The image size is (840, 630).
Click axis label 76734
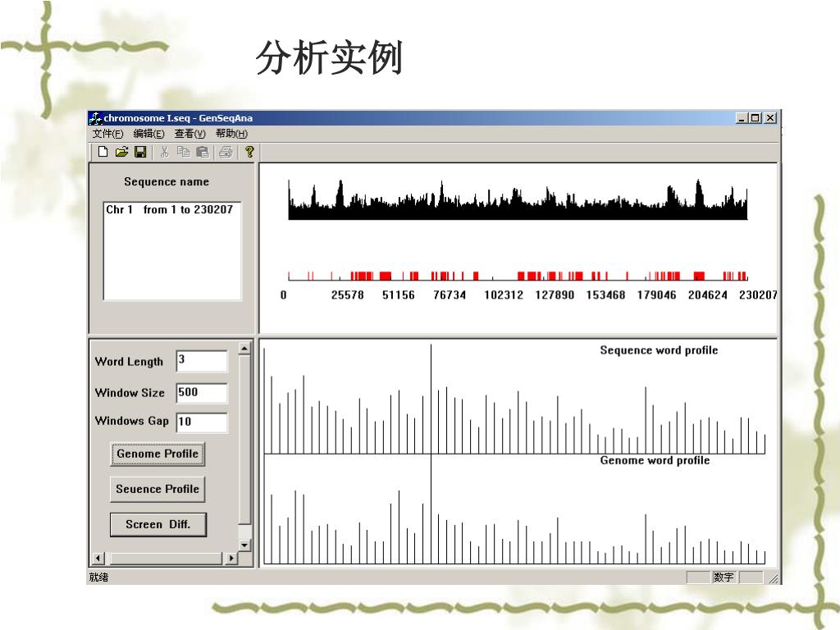point(450,295)
